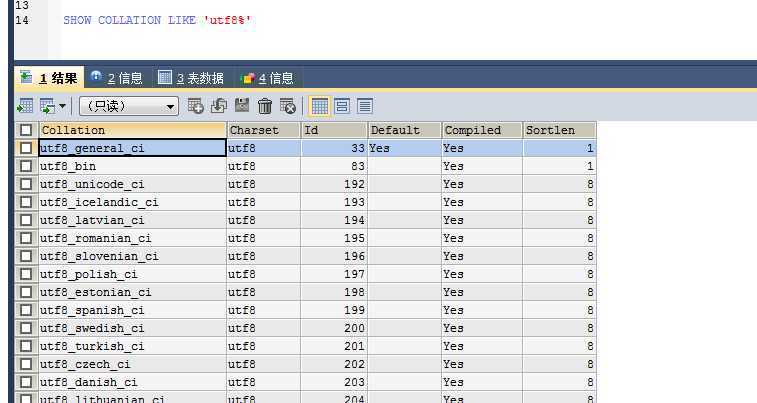
Task: Click the Compiled cell in utf8_bin row
Action: 482,166
